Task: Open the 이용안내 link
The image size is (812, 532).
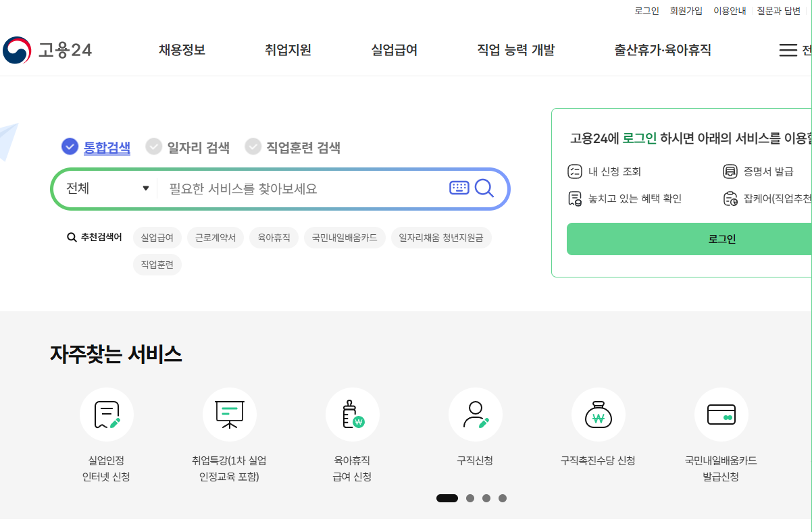Action: coord(730,11)
